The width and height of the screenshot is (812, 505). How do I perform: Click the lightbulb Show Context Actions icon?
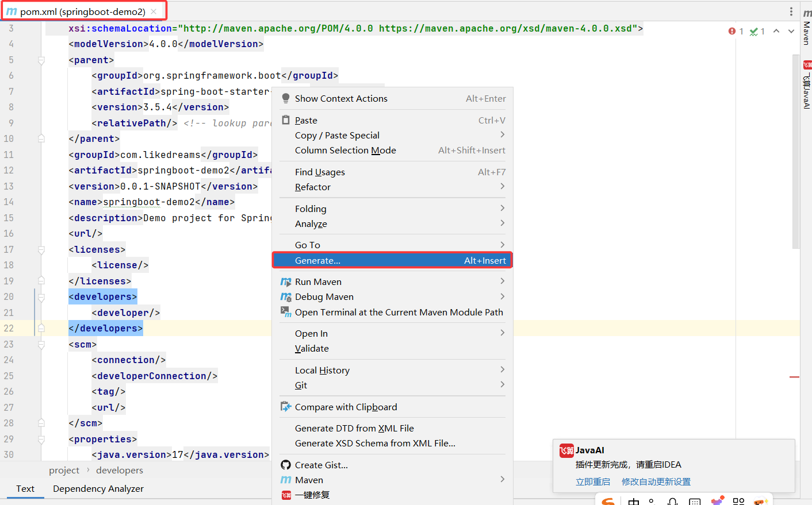tap(286, 98)
